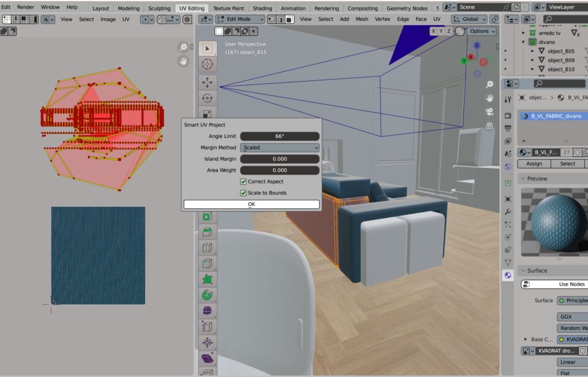Switch to face select mode icon
The height and width of the screenshot is (377, 588).
coord(290,19)
